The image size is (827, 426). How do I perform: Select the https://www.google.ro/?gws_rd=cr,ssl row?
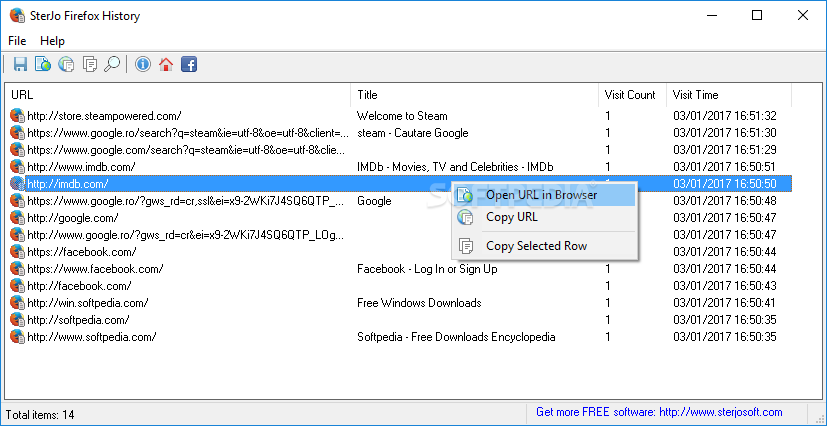[401, 200]
